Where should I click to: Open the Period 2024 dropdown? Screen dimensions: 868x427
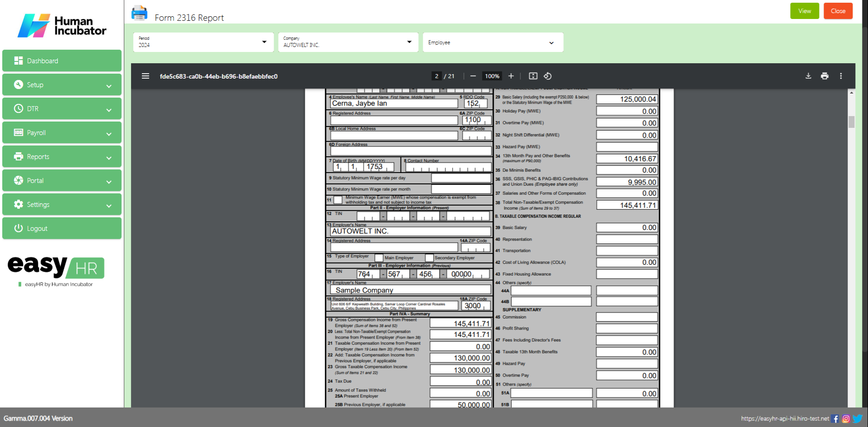pyautogui.click(x=203, y=42)
